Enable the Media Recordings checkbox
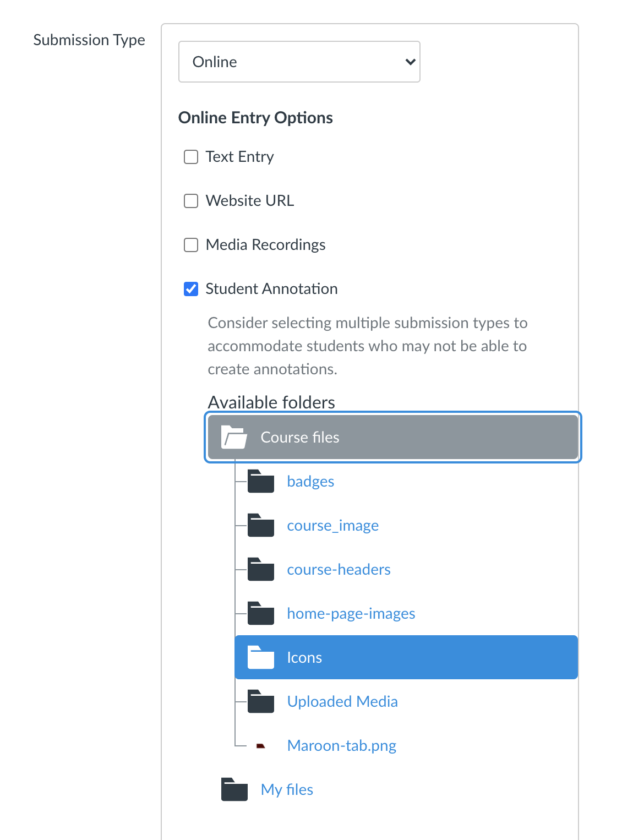 191,245
